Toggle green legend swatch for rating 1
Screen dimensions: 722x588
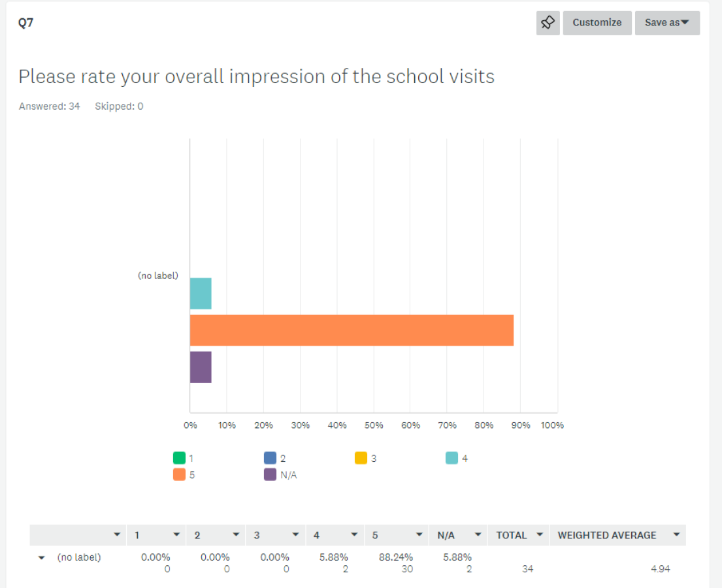coord(179,458)
